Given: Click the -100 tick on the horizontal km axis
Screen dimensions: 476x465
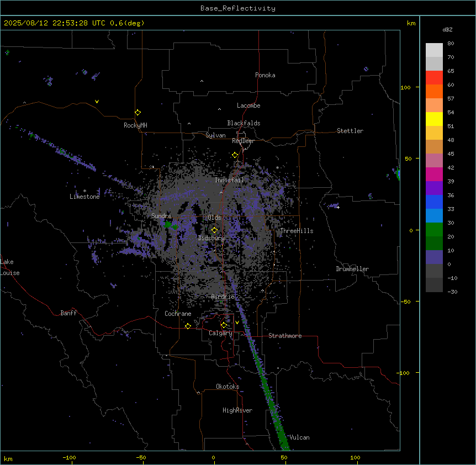Looking at the screenshot, I should pyautogui.click(x=69, y=457).
